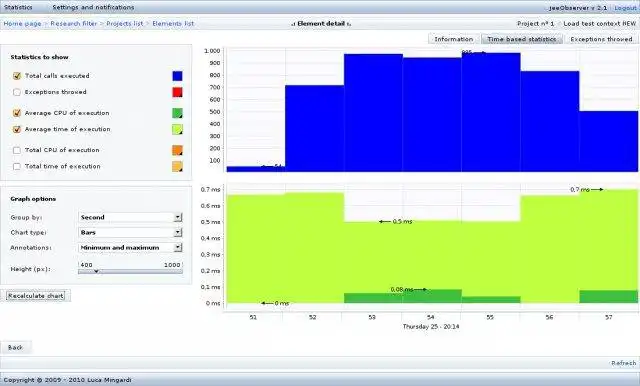The height and width of the screenshot is (386, 640).
Task: Uncheck Average CPU of execution
Action: coord(17,113)
